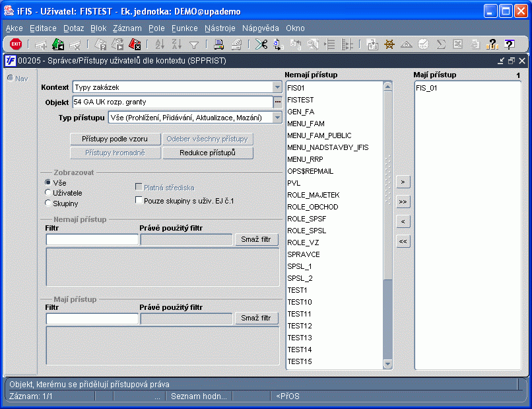Click the Odeber všechny přístupy button
Screen dimensions: 532x409
click(208, 139)
